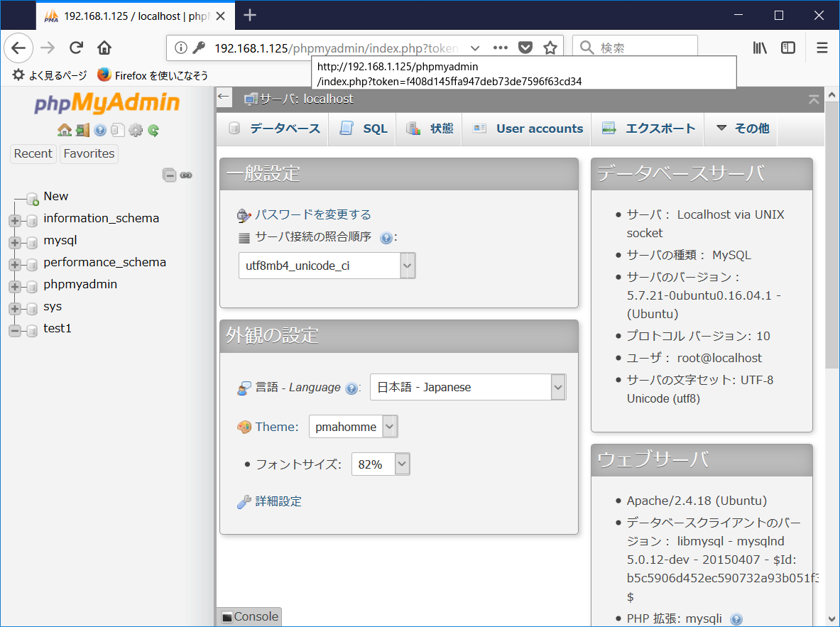Click the New database icon in the tree
840x627 pixels.
click(32, 199)
